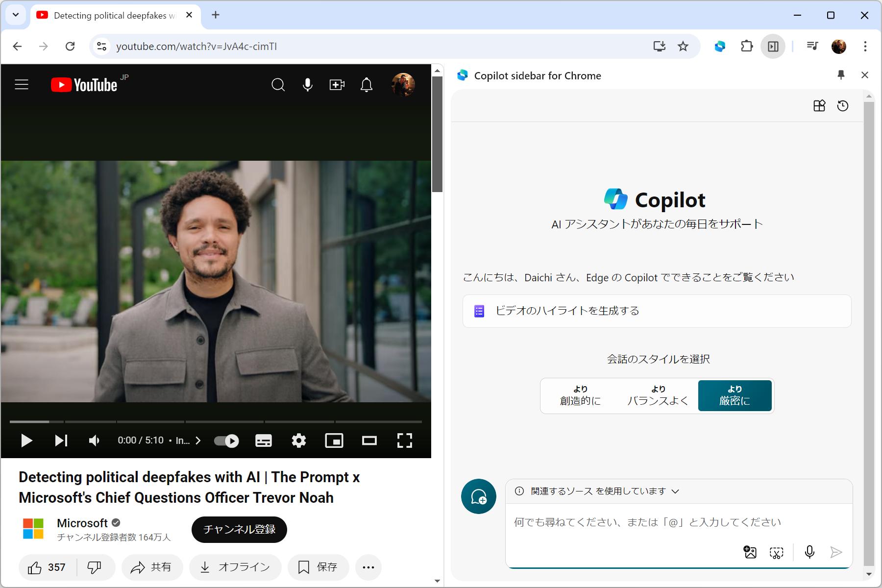Select より創造的に conversation style
Image resolution: width=882 pixels, height=588 pixels.
pyautogui.click(x=580, y=395)
